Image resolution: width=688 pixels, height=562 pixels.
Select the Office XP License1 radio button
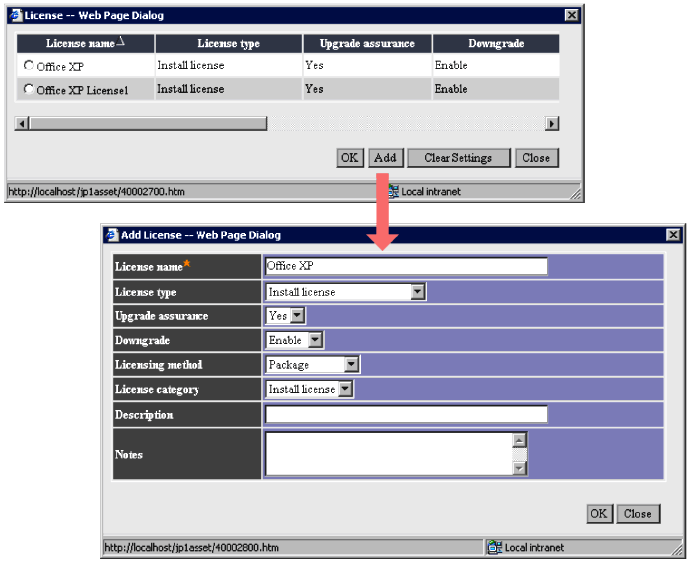pos(28,90)
